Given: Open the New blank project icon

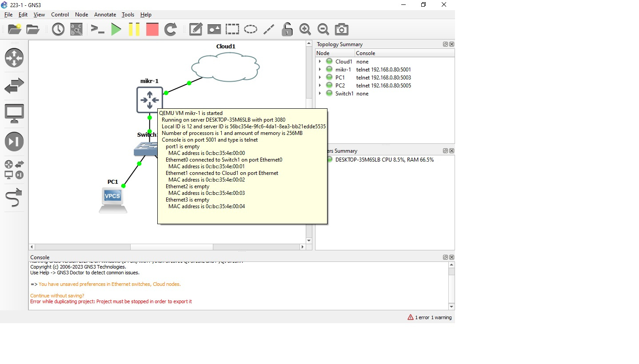Looking at the screenshot, I should 15,29.
